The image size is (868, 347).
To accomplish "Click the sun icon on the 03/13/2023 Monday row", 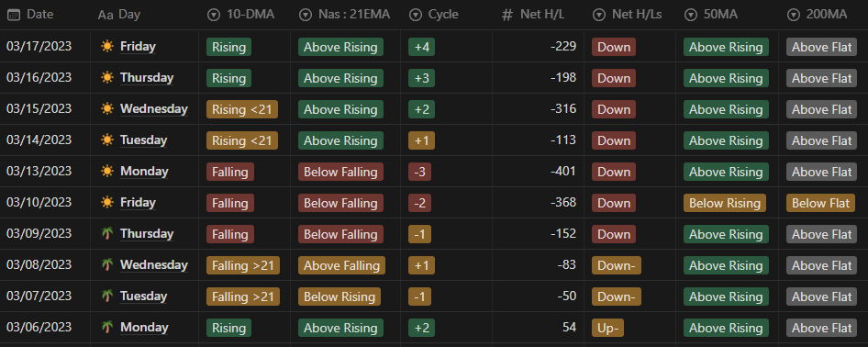I will [107, 172].
